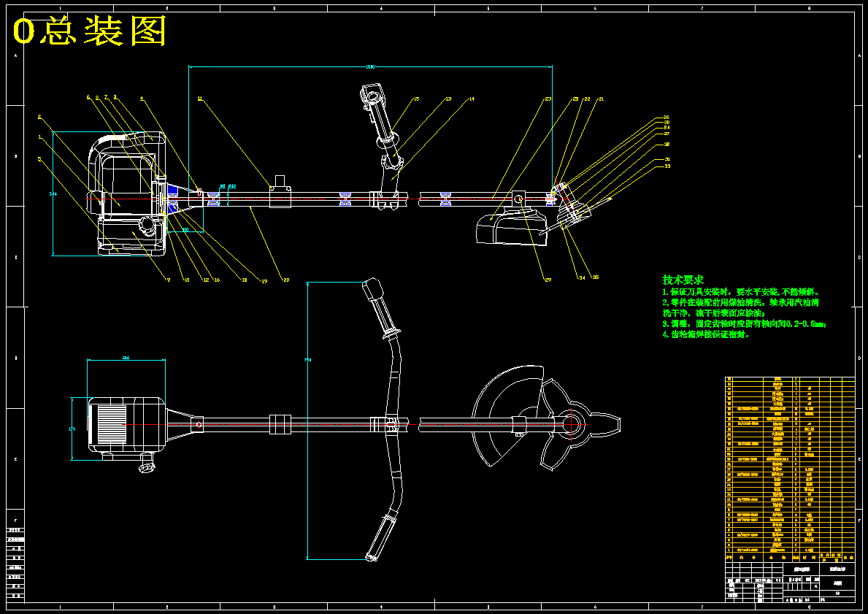Click part callout number 10

(187, 280)
